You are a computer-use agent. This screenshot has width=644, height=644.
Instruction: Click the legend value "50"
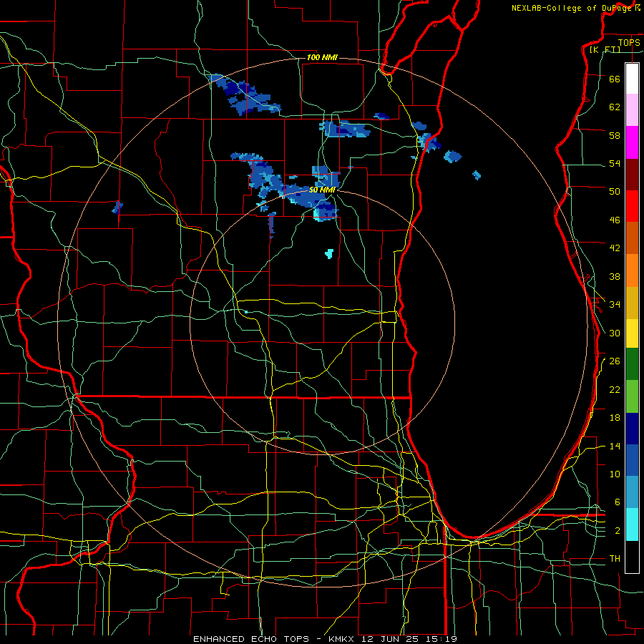[x=615, y=192]
